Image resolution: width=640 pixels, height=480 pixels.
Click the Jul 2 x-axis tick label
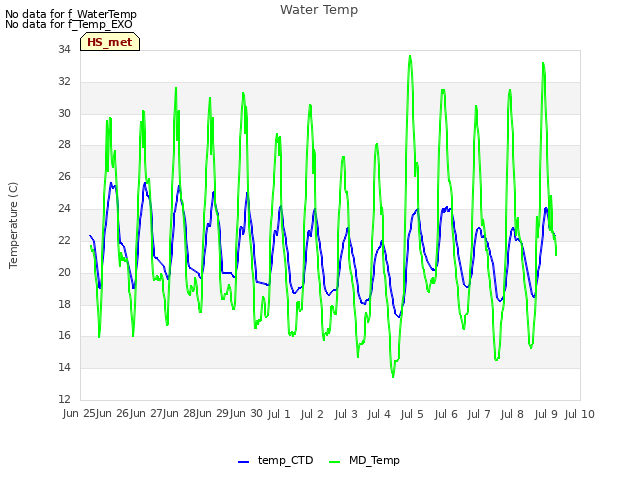(x=312, y=414)
